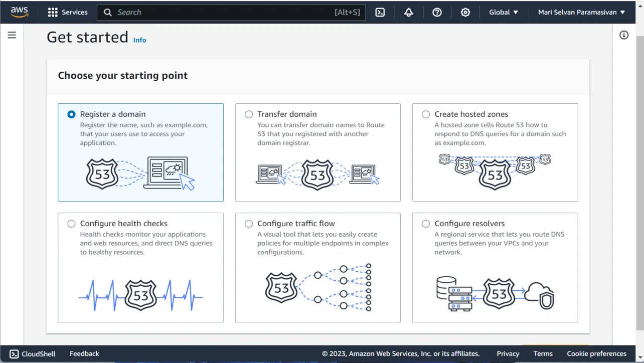Expand the Global region dropdown

click(x=504, y=12)
